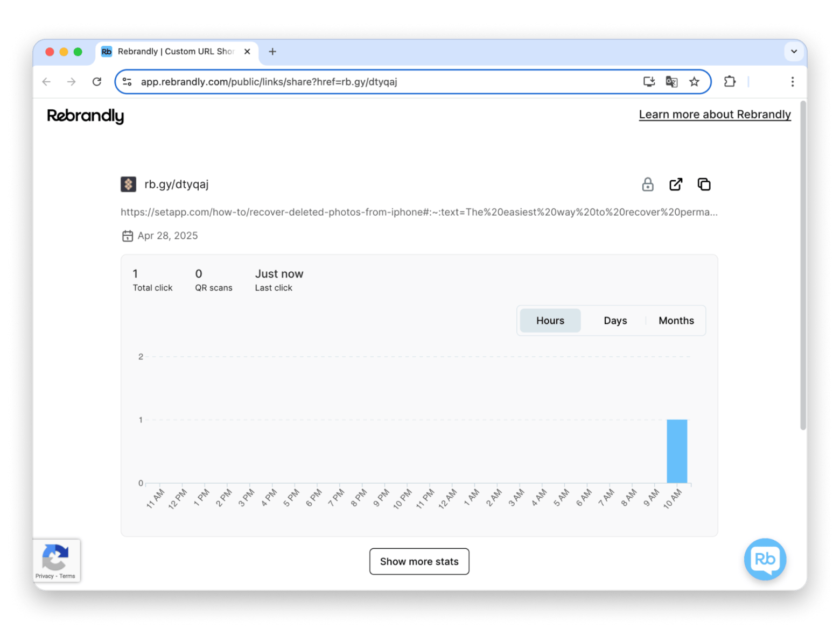The image size is (840, 636).
Task: Switch the chart to Months view
Action: pyautogui.click(x=676, y=321)
